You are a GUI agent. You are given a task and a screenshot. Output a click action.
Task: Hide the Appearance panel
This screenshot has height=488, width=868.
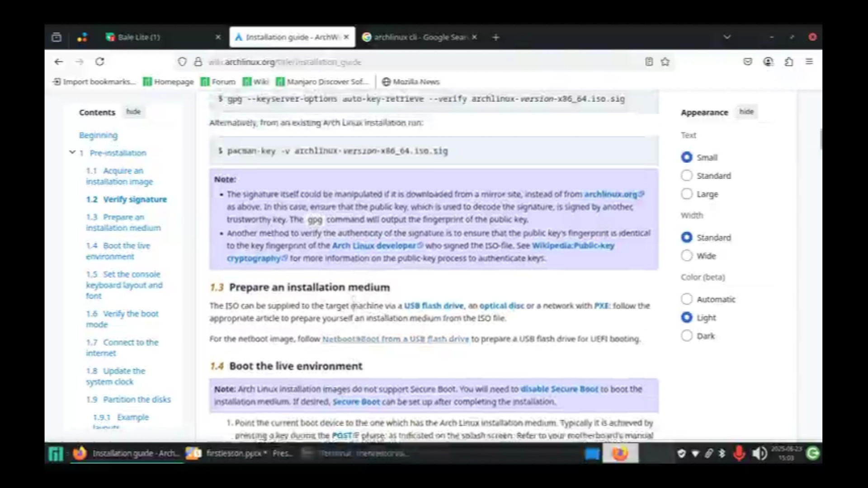click(x=746, y=112)
